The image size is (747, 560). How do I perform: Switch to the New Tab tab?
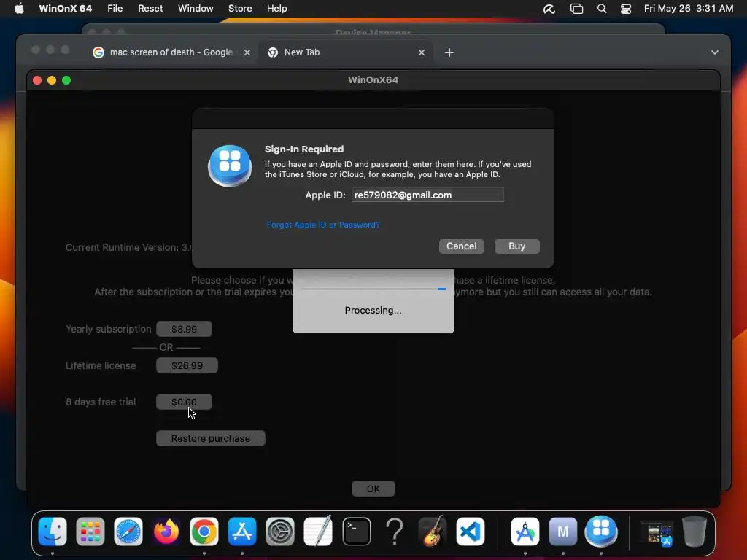click(346, 52)
